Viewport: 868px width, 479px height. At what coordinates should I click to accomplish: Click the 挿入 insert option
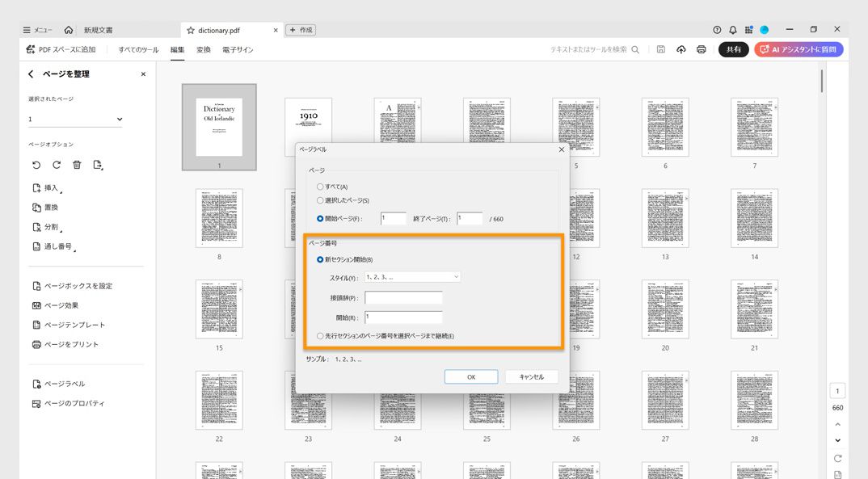click(x=46, y=188)
